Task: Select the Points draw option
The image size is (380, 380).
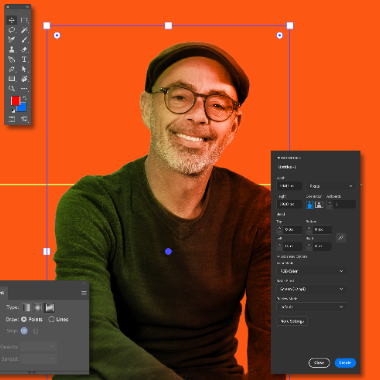Action: pos(32,319)
